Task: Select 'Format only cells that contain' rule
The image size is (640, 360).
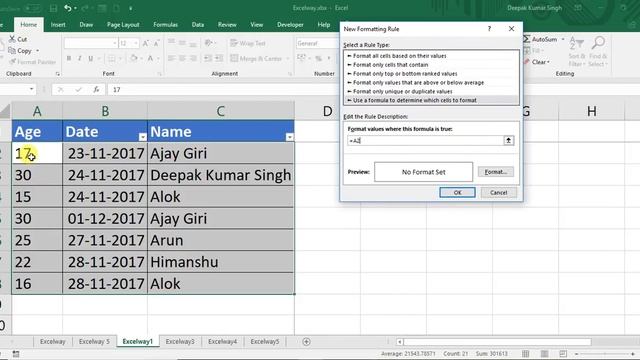Action: [391, 65]
